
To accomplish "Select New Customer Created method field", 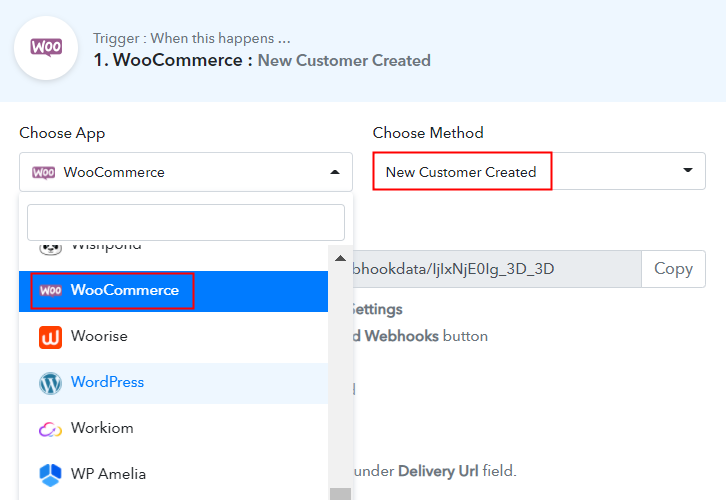I will [x=539, y=171].
